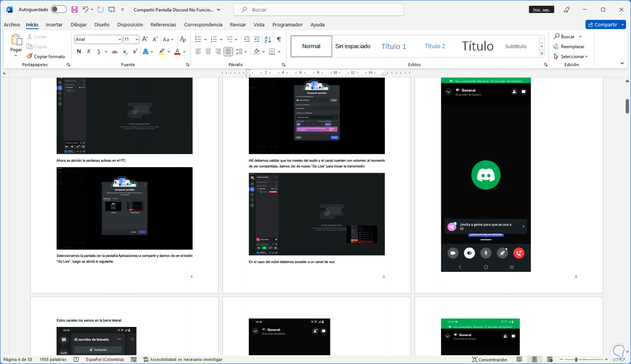Click the zoom slider in status bar
631x364 pixels.
click(576, 359)
